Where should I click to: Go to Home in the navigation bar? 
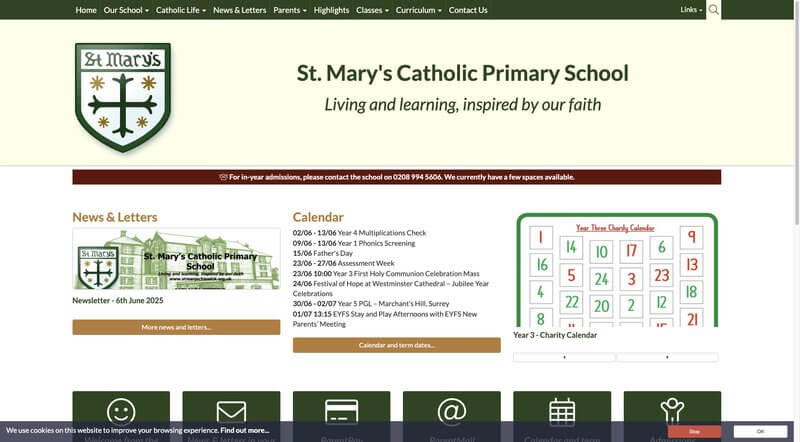pyautogui.click(x=86, y=10)
